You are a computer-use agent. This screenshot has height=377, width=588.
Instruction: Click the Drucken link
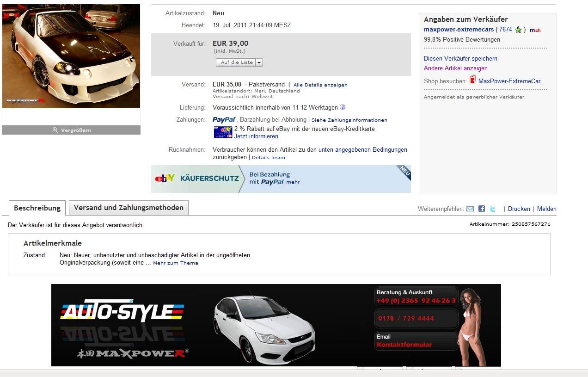[x=519, y=209]
